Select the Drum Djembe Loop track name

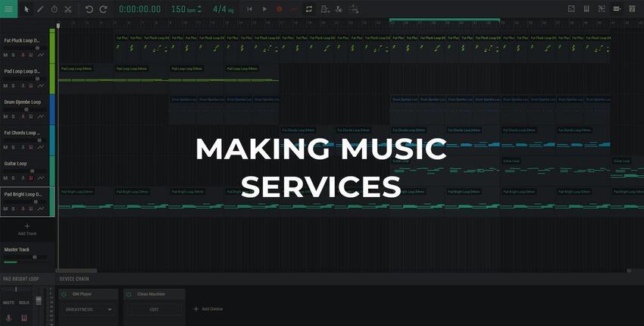23,102
